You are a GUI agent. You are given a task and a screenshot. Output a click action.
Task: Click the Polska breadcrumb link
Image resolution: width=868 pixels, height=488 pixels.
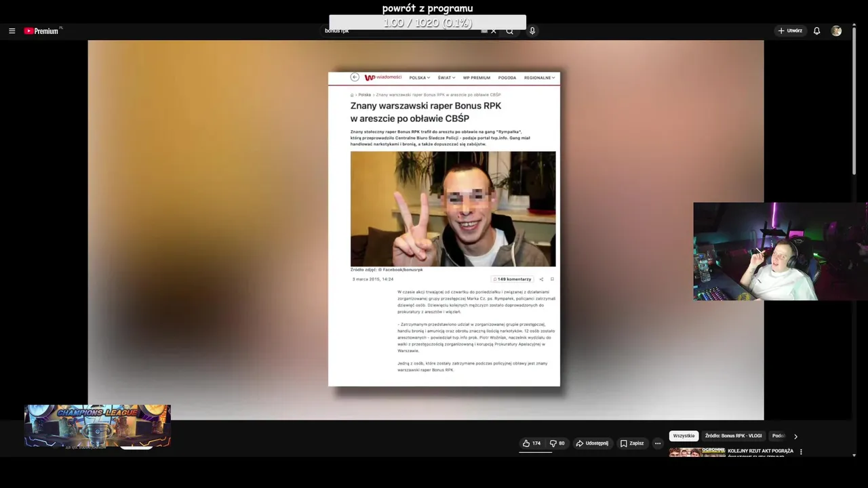[365, 95]
